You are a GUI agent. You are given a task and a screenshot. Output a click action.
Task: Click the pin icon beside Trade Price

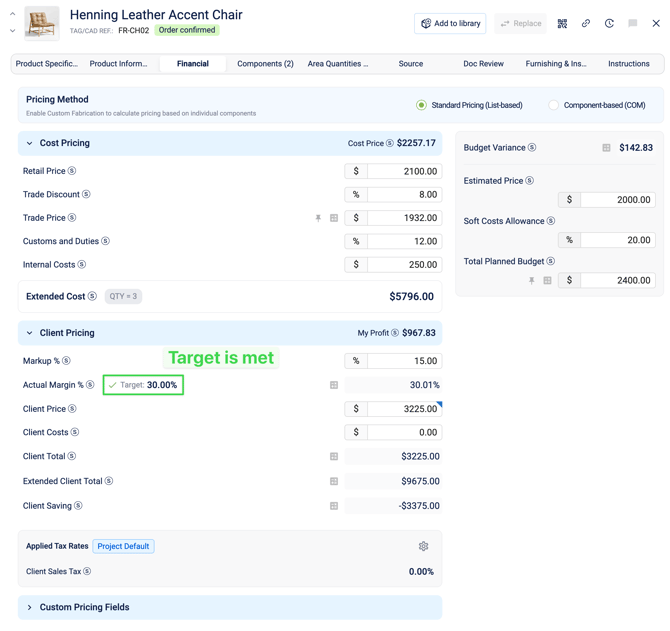coord(318,218)
